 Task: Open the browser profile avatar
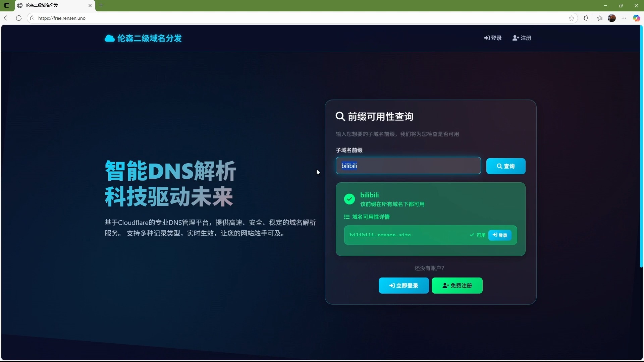coord(612,18)
